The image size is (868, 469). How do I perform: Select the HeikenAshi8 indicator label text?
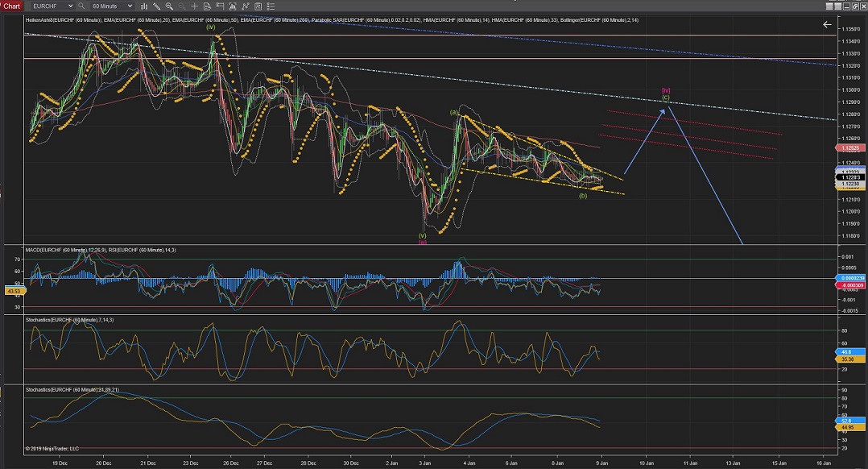click(64, 20)
